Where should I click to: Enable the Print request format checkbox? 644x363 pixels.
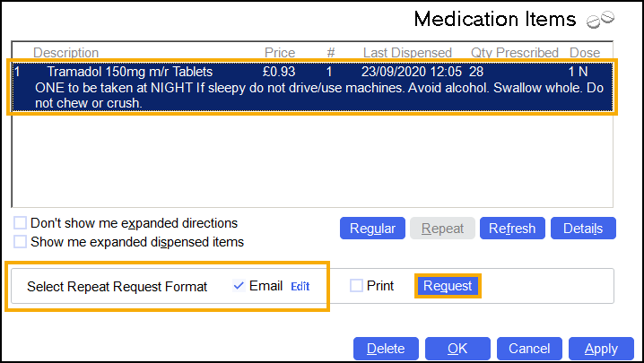pyautogui.click(x=357, y=286)
